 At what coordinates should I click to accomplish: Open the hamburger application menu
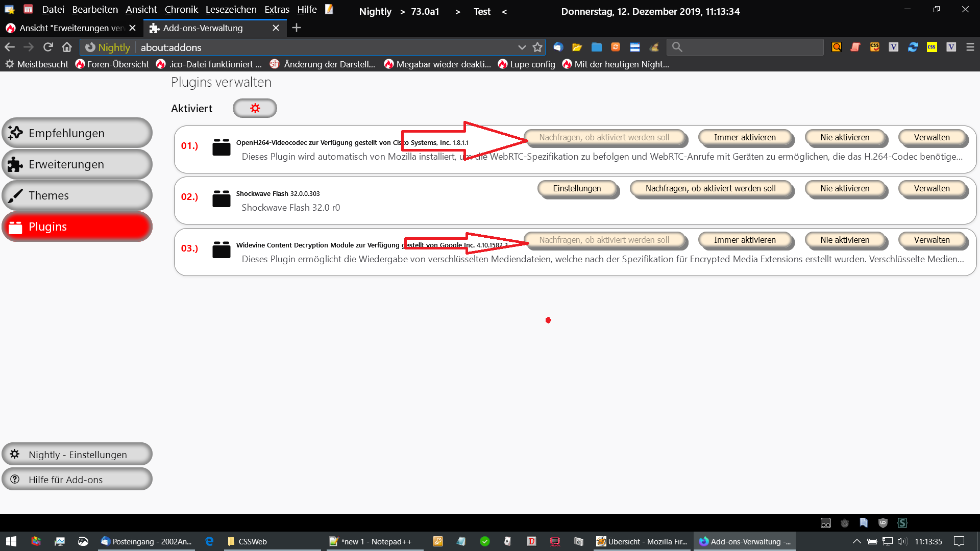click(x=970, y=47)
